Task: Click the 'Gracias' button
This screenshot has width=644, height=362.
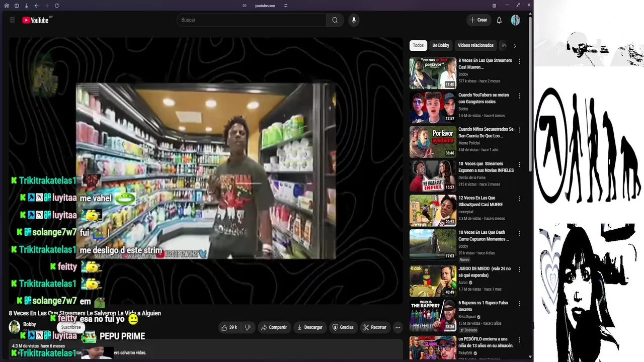Action: [343, 327]
